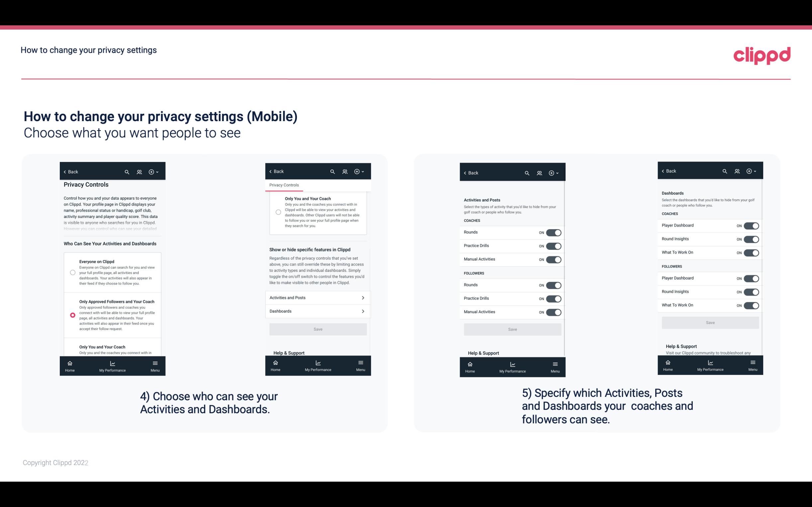Tap the Home icon in bottom navigation
The image size is (812, 507).
pyautogui.click(x=70, y=363)
